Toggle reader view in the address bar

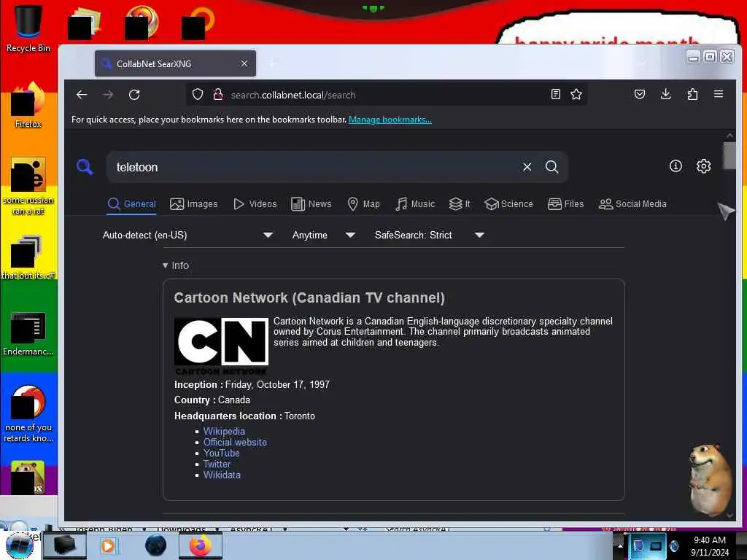click(555, 94)
